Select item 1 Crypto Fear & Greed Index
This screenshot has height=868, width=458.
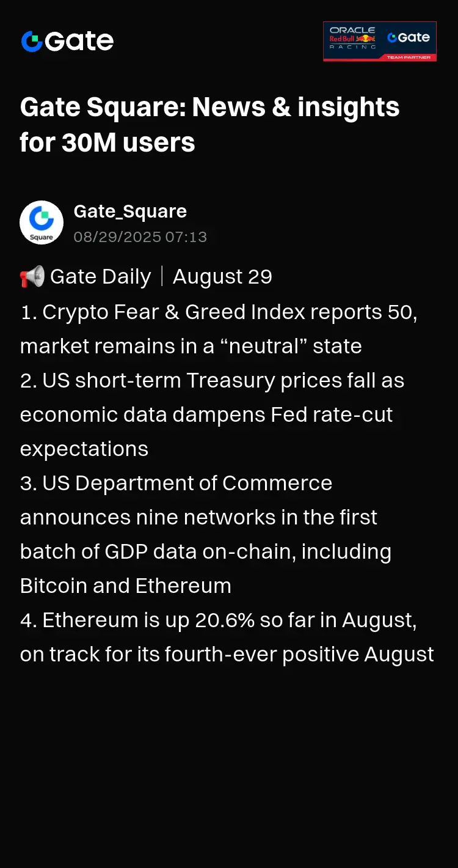pos(219,329)
